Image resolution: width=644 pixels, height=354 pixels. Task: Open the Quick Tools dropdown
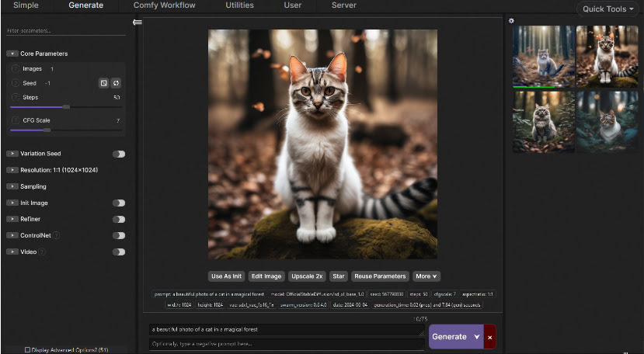pyautogui.click(x=609, y=9)
